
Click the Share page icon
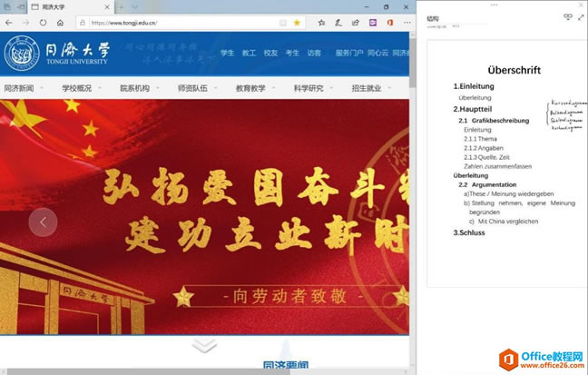pos(356,23)
